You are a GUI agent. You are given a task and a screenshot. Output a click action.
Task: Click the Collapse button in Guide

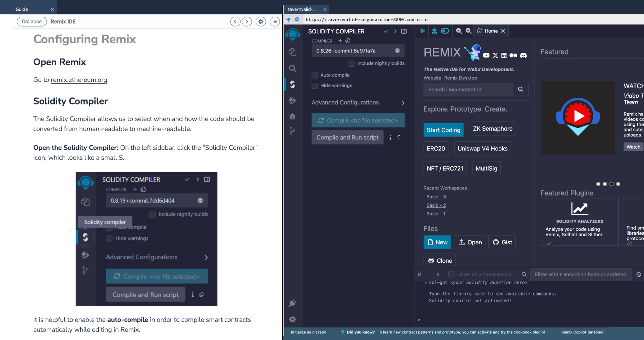[31, 22]
